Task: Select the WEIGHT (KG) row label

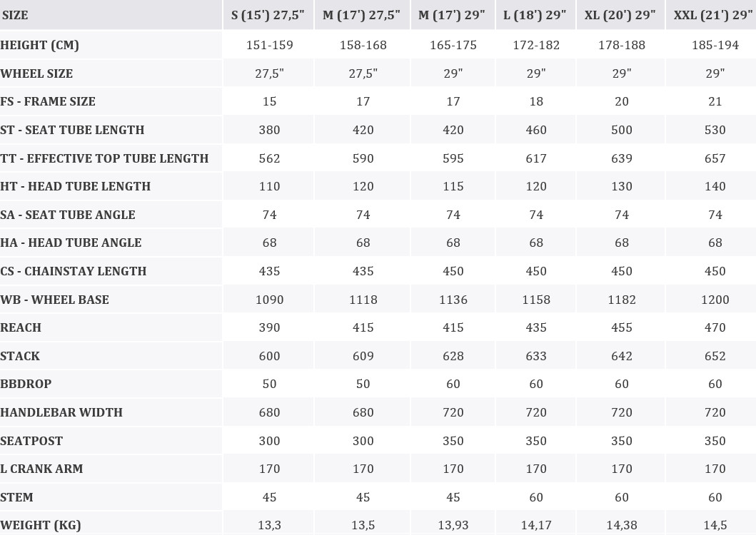Action: (41, 525)
